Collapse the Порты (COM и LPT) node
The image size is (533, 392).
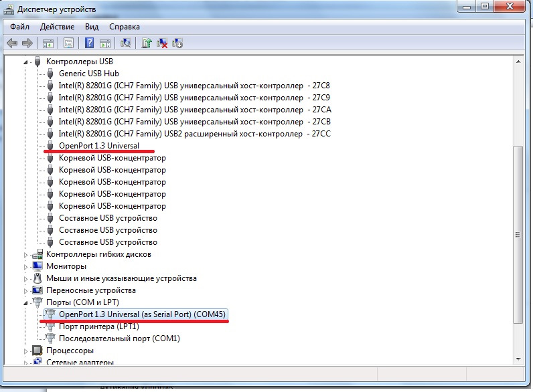25,303
